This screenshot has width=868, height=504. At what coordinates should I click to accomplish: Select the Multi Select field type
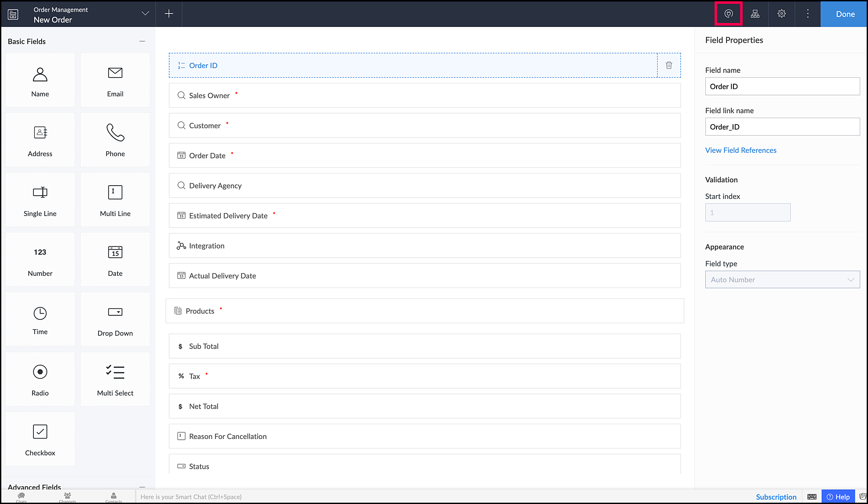(115, 380)
